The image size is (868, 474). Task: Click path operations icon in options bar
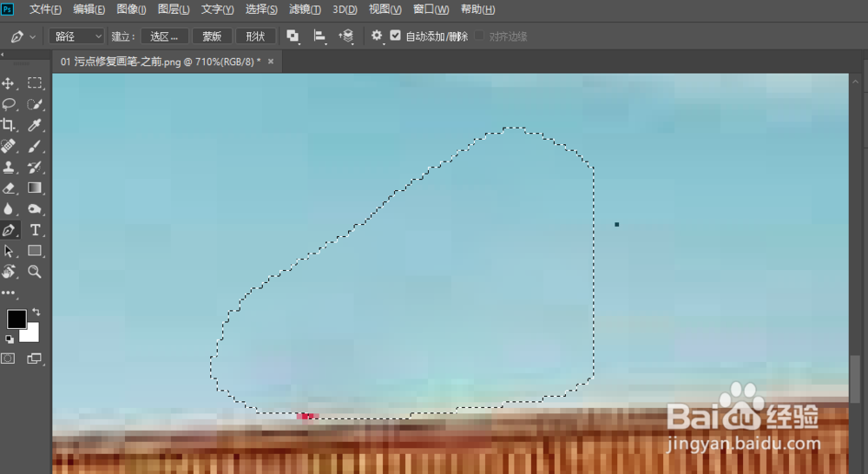tap(293, 36)
